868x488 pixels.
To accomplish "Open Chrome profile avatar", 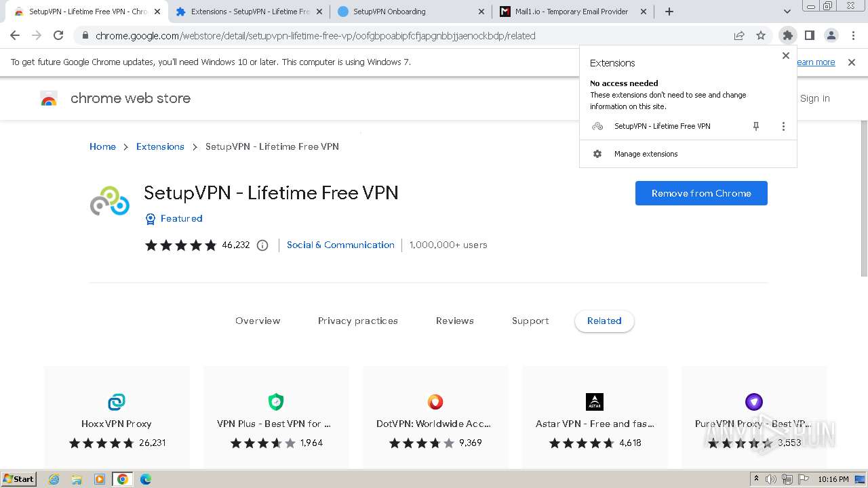I will [831, 35].
